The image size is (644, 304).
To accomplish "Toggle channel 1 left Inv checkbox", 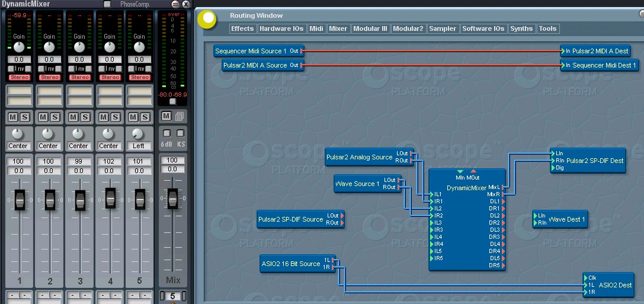I will (11, 69).
